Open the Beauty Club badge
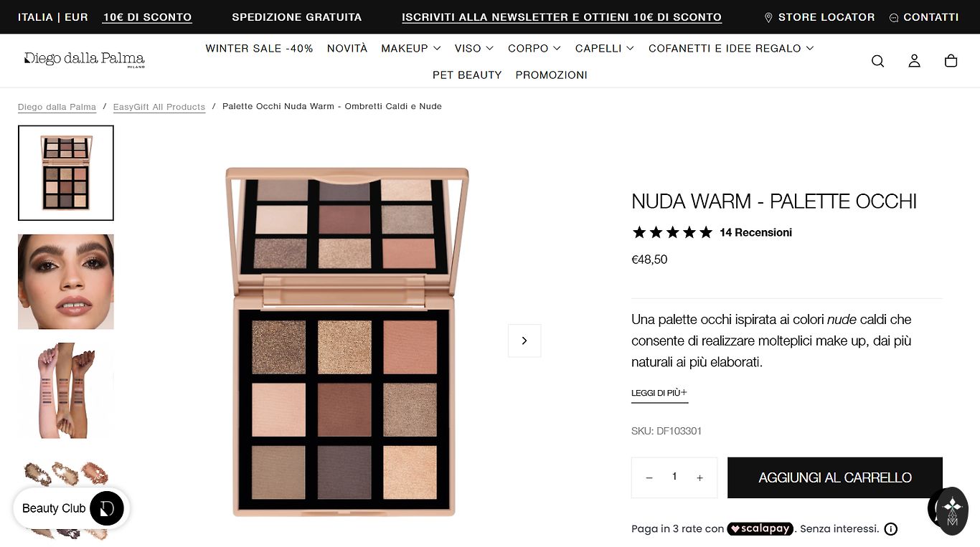980x547 pixels. [x=72, y=508]
